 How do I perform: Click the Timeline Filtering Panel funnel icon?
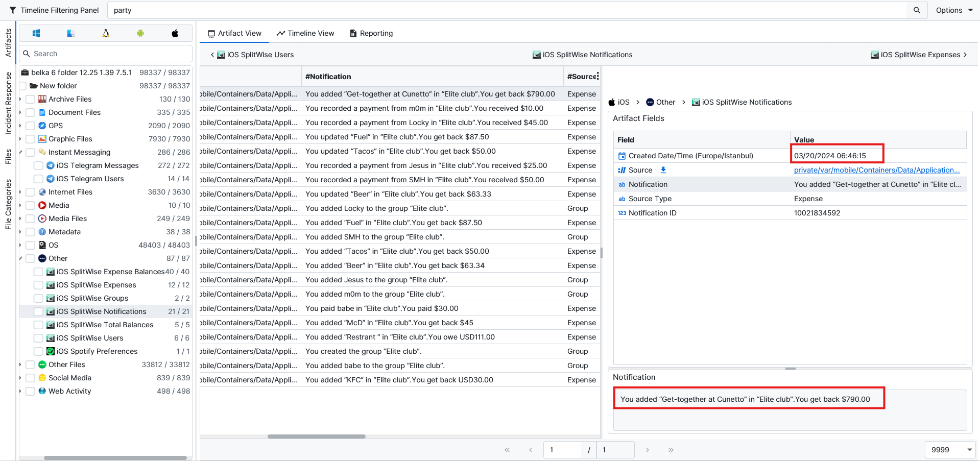coord(13,10)
